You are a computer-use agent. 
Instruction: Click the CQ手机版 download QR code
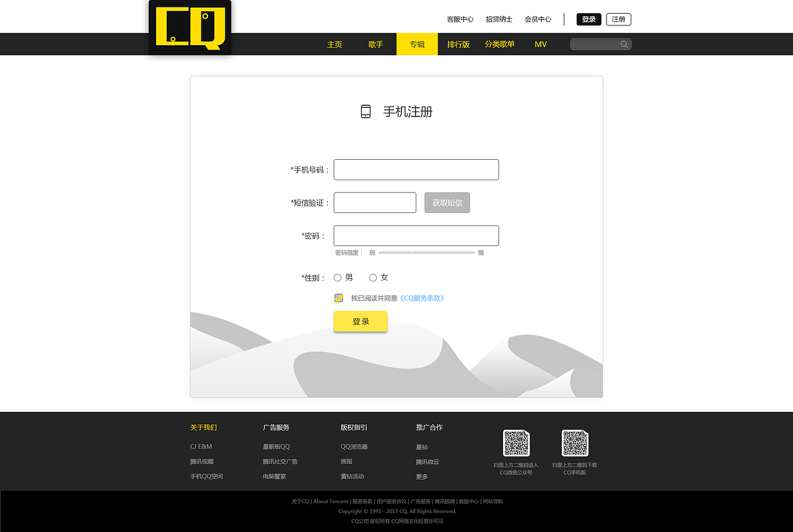point(575,443)
